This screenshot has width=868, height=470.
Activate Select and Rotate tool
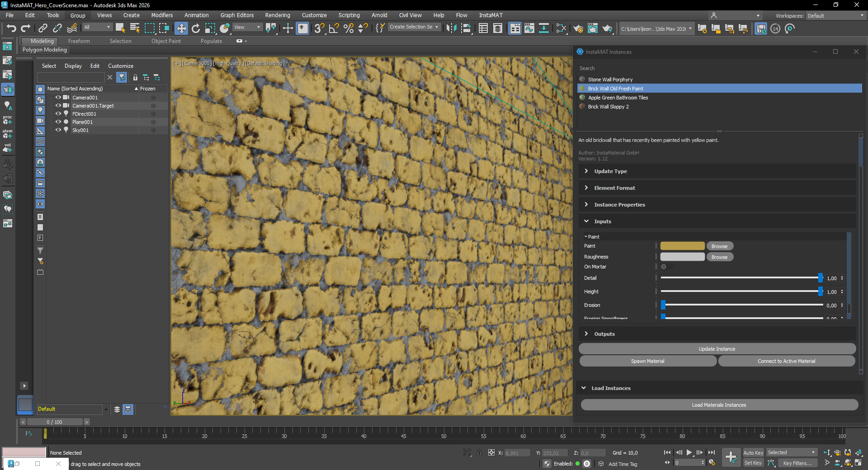pos(196,28)
